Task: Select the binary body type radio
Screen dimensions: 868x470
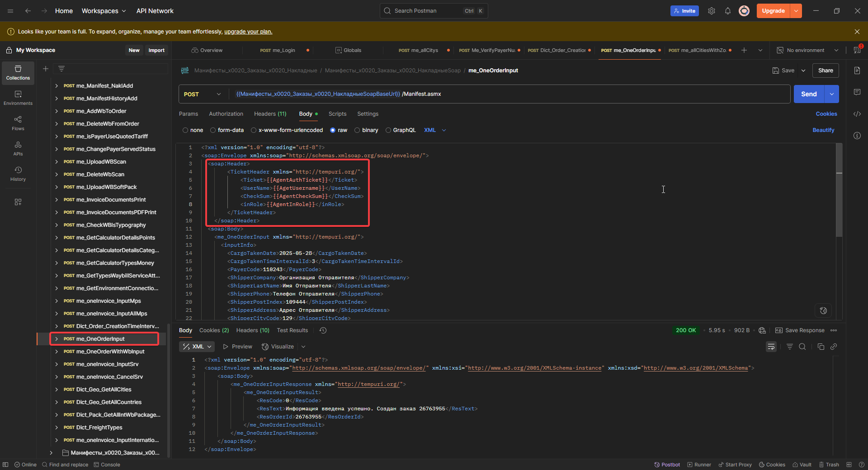Action: tap(357, 130)
